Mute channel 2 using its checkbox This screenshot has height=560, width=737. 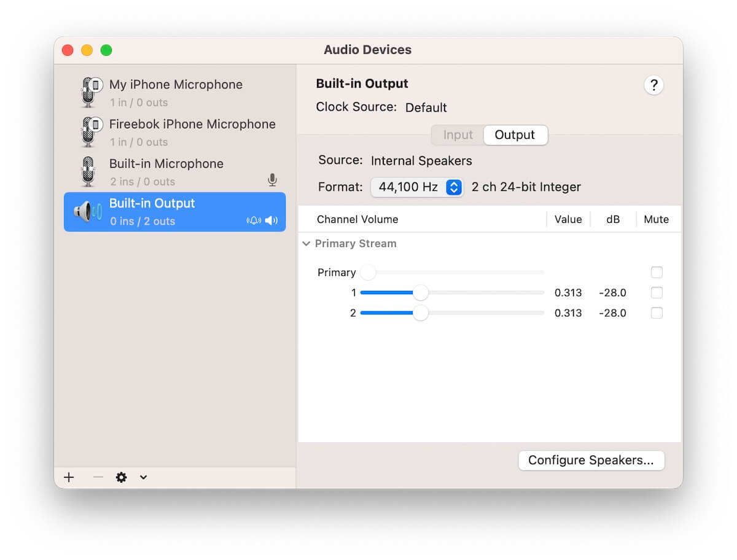coord(657,313)
